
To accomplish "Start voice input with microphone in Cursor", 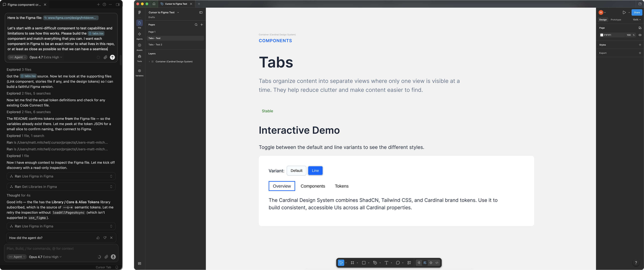I will pyautogui.click(x=113, y=257).
